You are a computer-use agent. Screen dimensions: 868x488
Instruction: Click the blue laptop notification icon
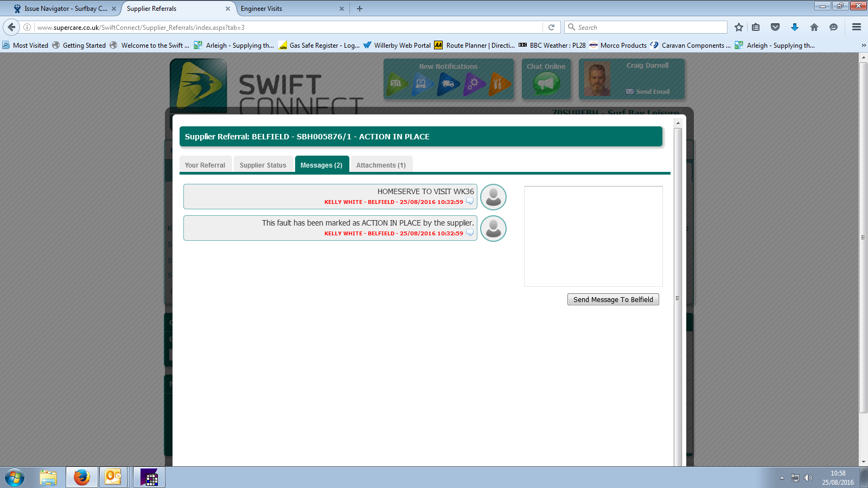click(422, 84)
